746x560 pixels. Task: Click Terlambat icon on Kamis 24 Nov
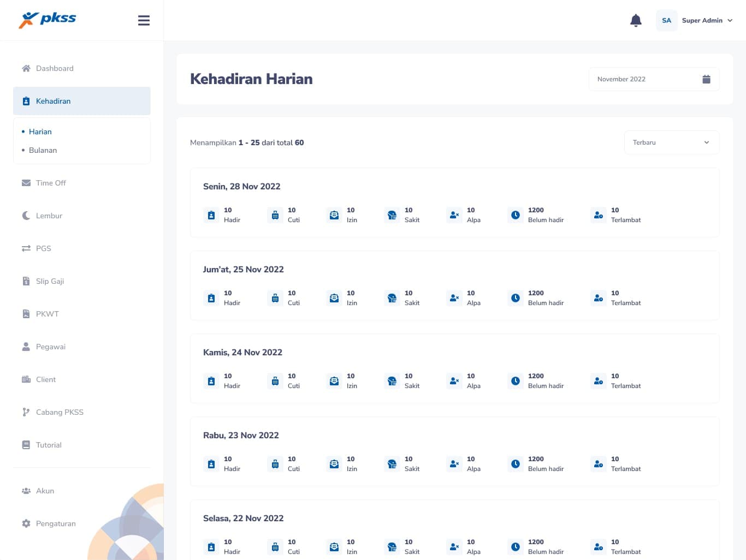(x=599, y=381)
